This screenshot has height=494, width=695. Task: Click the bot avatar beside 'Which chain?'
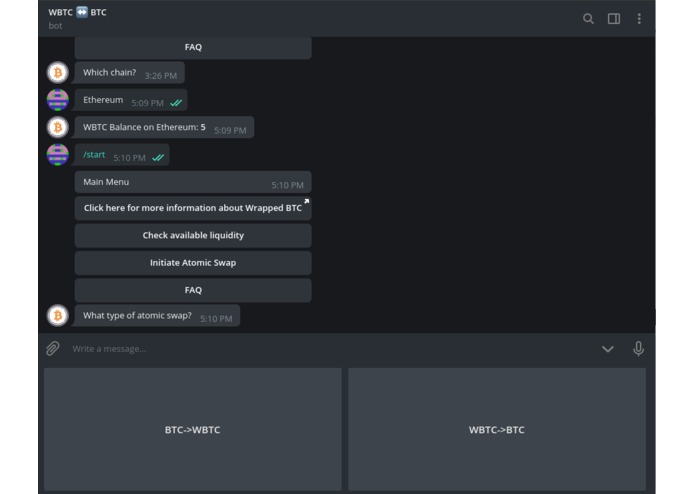(x=58, y=72)
